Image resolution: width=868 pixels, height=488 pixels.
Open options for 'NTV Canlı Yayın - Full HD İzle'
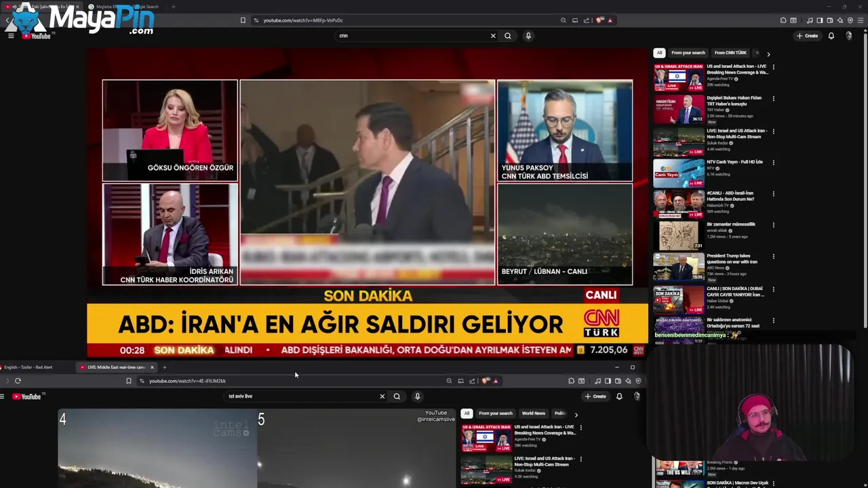click(773, 163)
